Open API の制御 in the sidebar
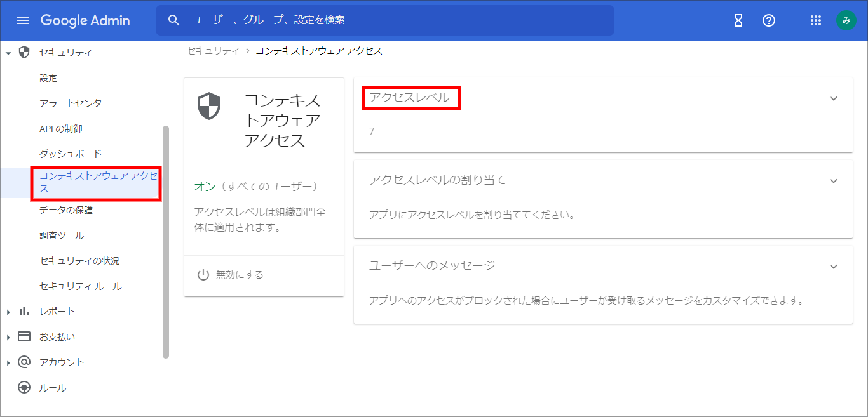Viewport: 868px width, 417px height. coord(61,129)
